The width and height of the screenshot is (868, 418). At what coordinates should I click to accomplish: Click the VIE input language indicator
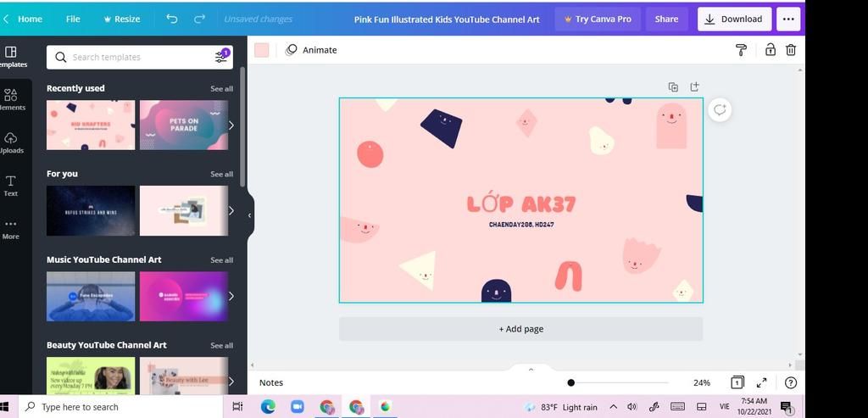click(724, 407)
